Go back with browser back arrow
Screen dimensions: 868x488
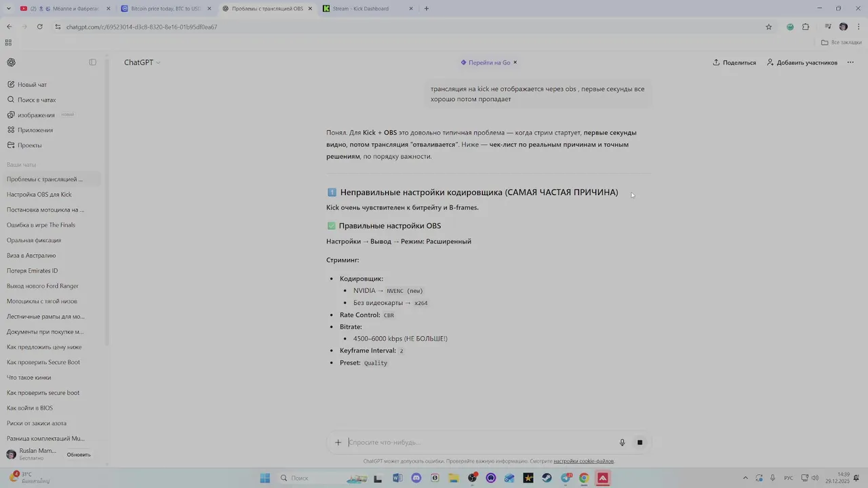[x=9, y=27]
